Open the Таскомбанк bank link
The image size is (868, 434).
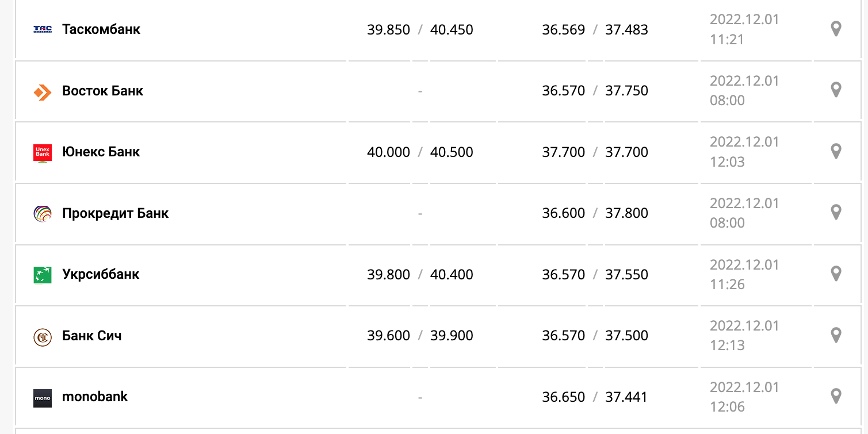coord(101,29)
